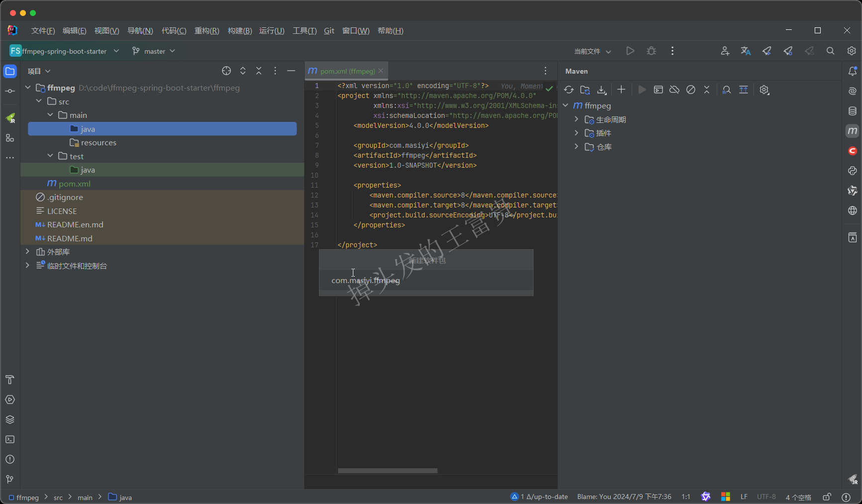862x504 pixels.
Task: Click the UTF-8 encoding status entry
Action: tap(766, 497)
